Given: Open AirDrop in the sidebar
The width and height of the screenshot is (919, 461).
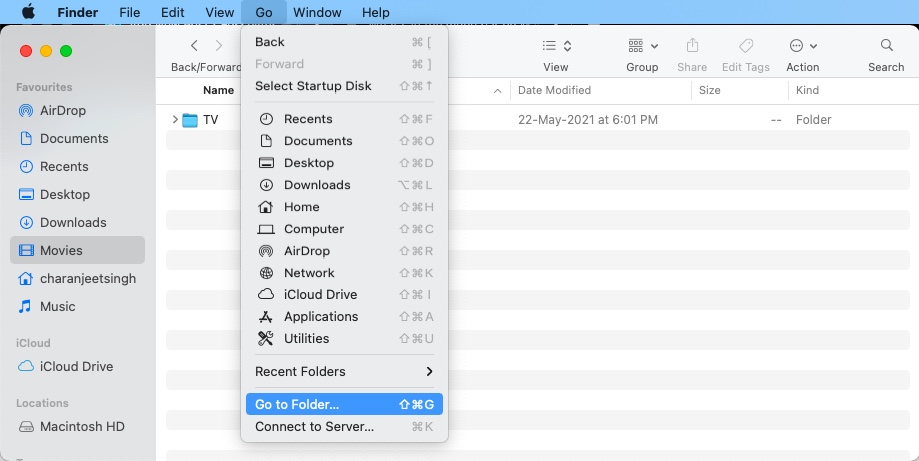Looking at the screenshot, I should click(x=77, y=110).
